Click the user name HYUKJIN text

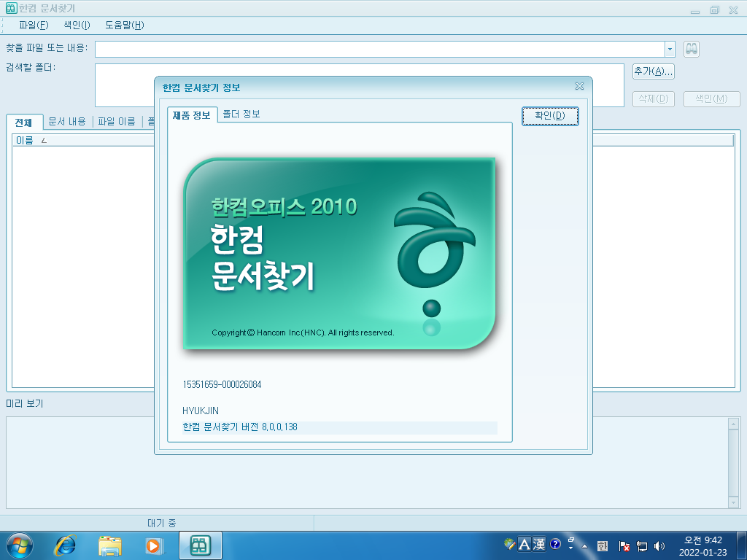(201, 411)
